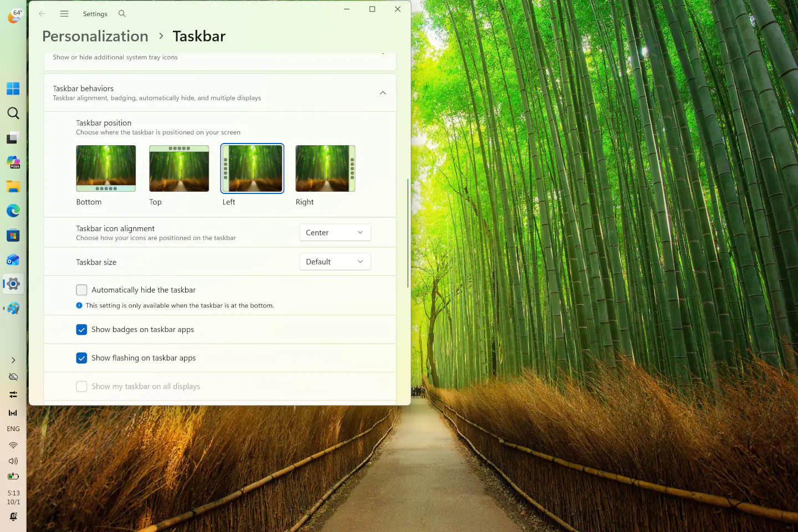Viewport: 798px width, 532px height.
Task: Open clock showing 5:13 and 10/1
Action: [13, 498]
